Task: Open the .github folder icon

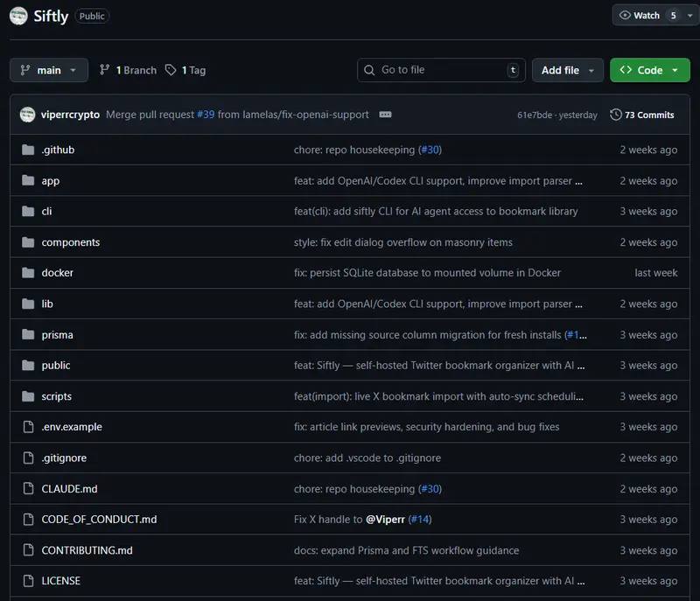Action: pyautogui.click(x=27, y=150)
